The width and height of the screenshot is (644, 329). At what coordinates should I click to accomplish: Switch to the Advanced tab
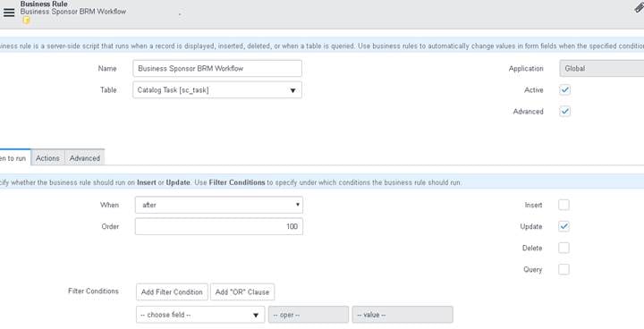pyautogui.click(x=85, y=158)
